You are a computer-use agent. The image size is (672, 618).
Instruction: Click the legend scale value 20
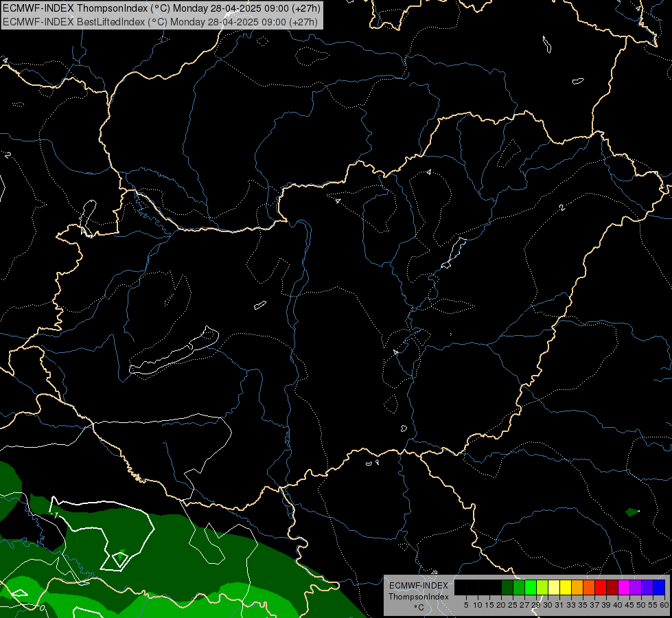[x=501, y=605]
